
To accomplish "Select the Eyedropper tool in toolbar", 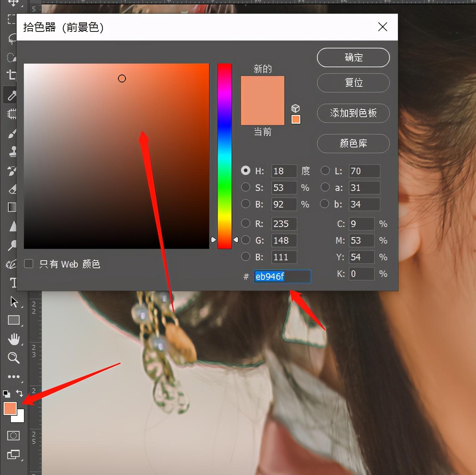I will pos(12,95).
